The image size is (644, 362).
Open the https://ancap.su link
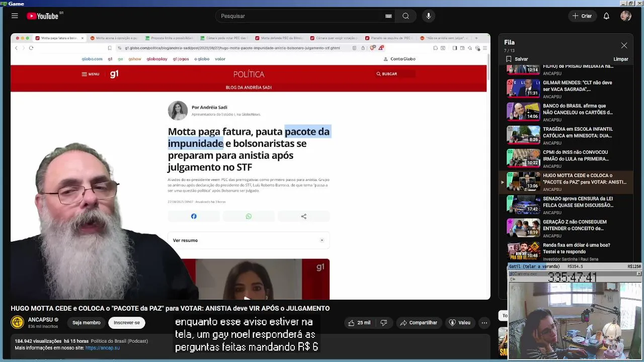(x=102, y=348)
